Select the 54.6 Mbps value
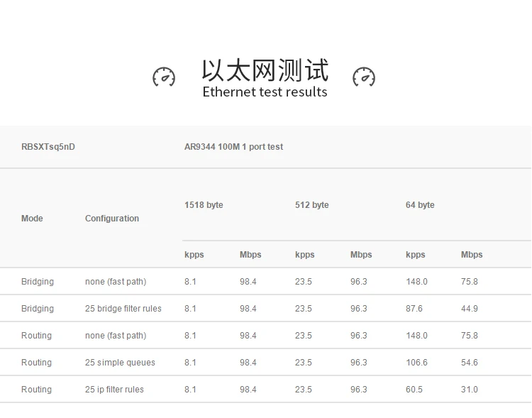This screenshot has width=532, height=418. click(470, 363)
